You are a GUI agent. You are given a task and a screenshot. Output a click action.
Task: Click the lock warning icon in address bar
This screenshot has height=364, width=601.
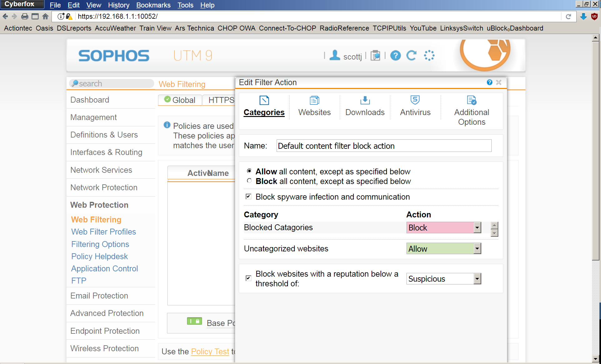coord(69,17)
